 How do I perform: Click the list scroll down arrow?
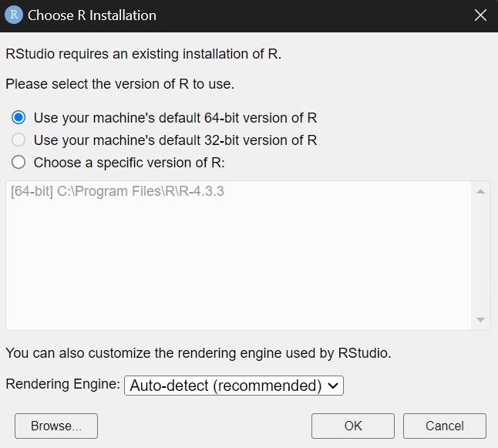[480, 320]
